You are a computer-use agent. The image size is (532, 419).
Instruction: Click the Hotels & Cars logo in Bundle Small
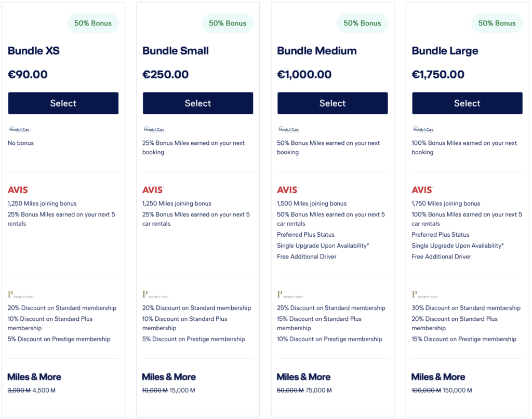[154, 129]
